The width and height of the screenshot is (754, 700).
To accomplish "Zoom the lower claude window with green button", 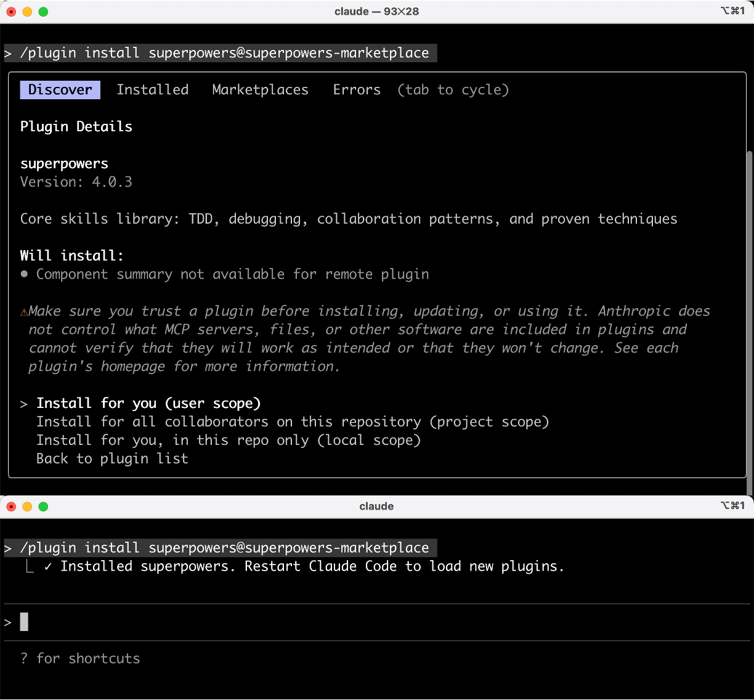I will click(x=43, y=507).
